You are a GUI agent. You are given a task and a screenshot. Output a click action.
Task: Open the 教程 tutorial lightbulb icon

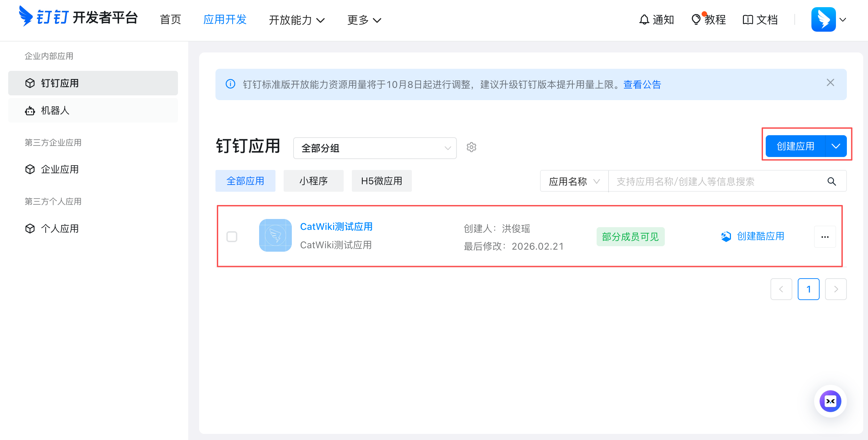click(695, 20)
